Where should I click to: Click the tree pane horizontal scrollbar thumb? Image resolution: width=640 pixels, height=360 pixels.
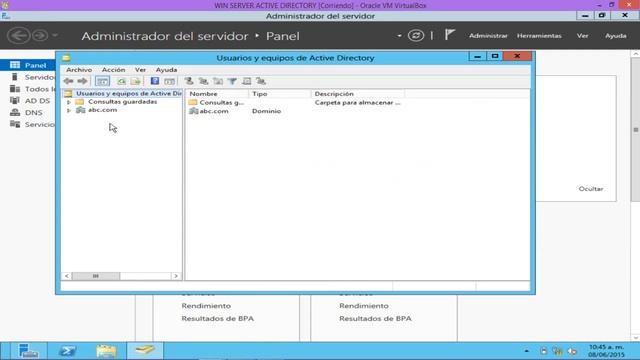96,276
